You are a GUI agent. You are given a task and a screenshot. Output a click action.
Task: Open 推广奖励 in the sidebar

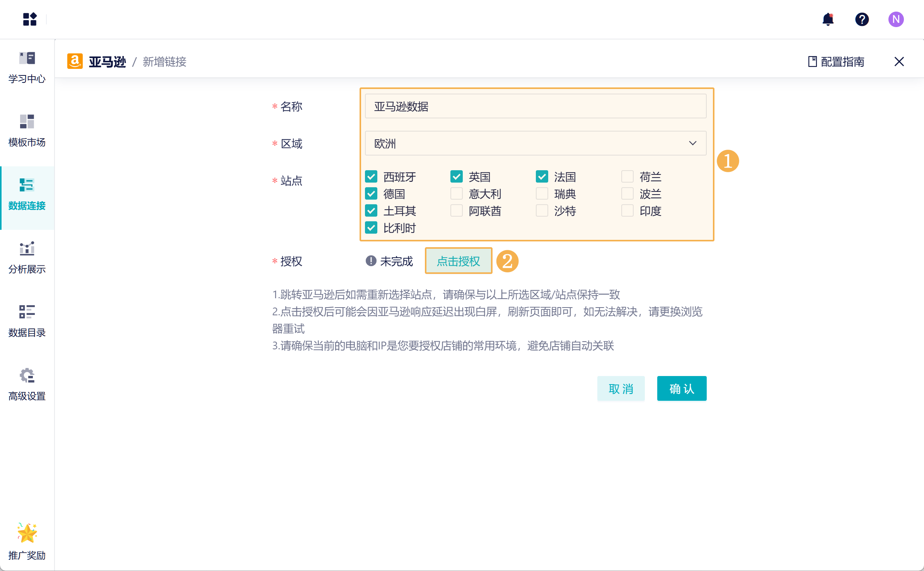[27, 542]
